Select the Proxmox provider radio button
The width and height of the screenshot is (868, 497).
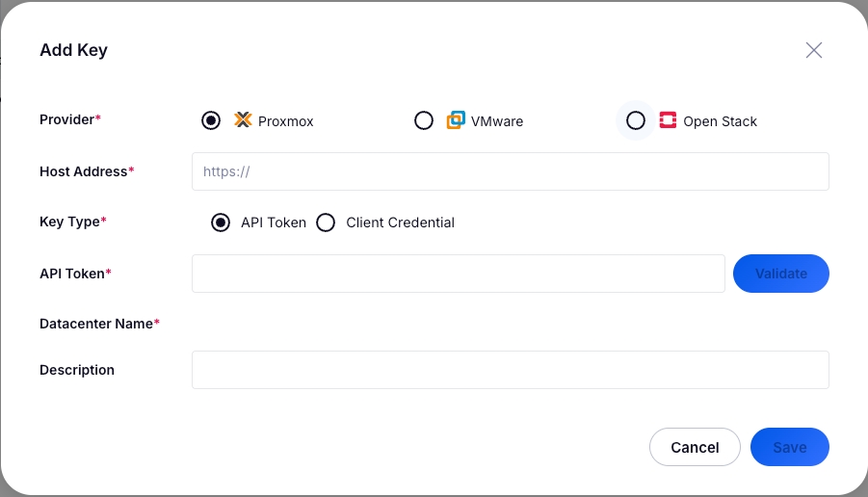click(x=211, y=120)
